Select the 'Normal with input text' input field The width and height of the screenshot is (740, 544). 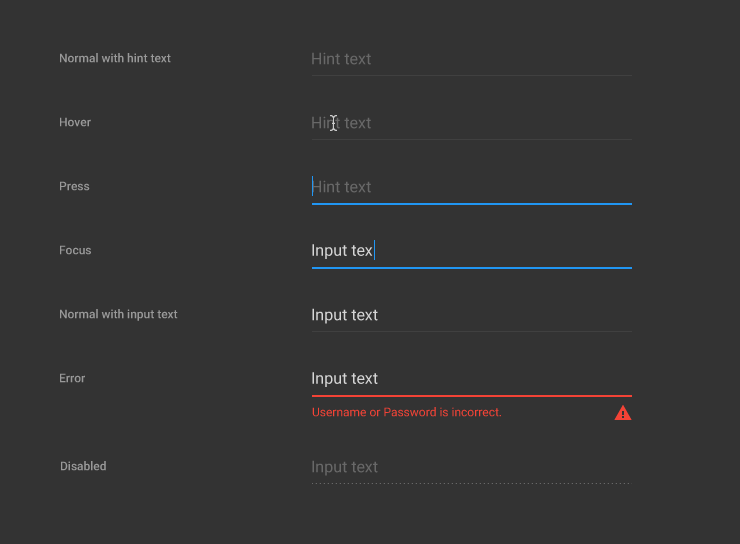[471, 315]
